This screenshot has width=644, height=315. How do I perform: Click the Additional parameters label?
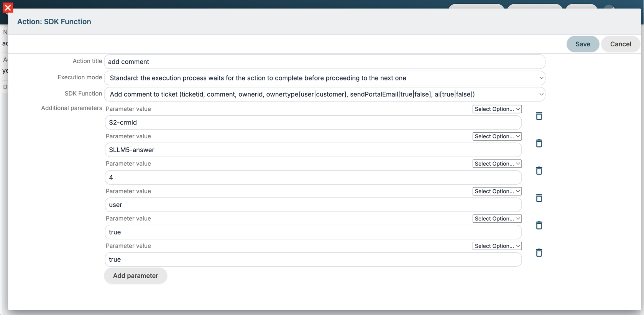tap(72, 108)
